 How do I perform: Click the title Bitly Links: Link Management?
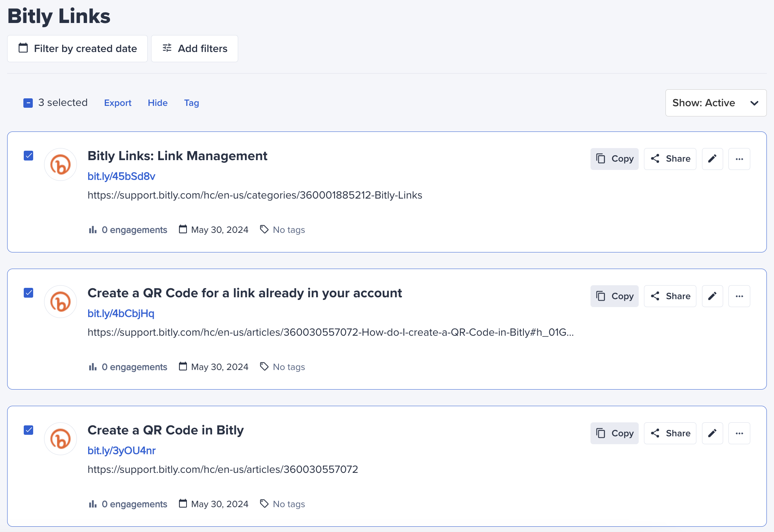(x=177, y=156)
